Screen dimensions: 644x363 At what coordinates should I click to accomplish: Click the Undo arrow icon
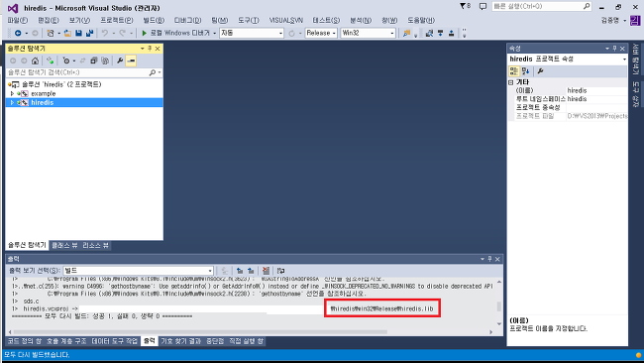pos(105,33)
